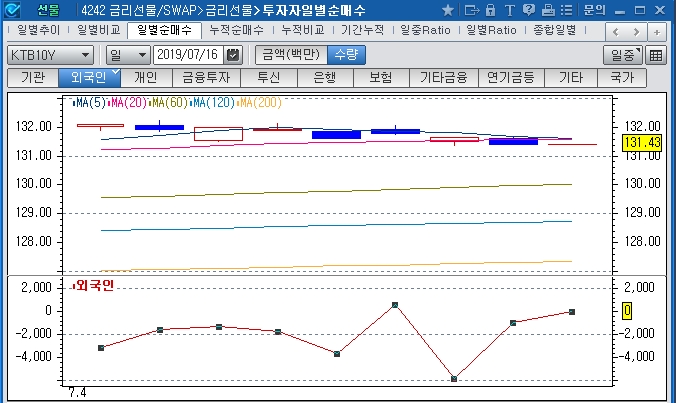Select the 투신 investor button
This screenshot has width=676, height=403.
[x=269, y=78]
